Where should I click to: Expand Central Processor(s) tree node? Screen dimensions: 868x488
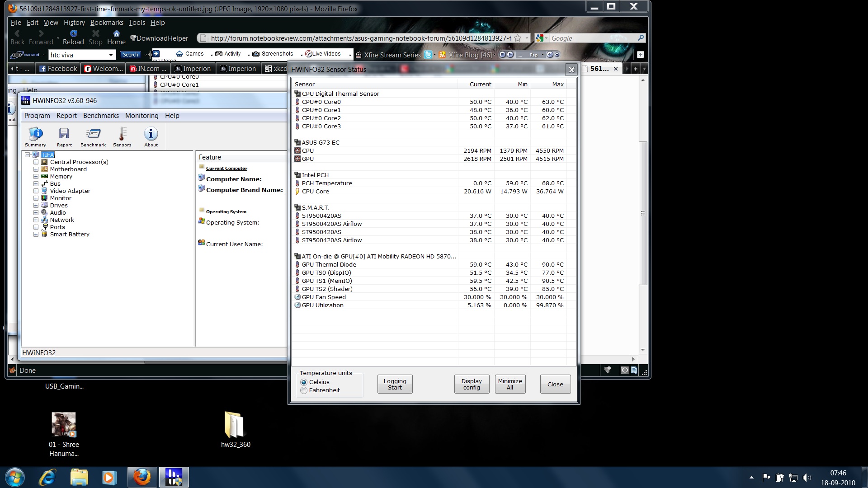[x=36, y=162]
